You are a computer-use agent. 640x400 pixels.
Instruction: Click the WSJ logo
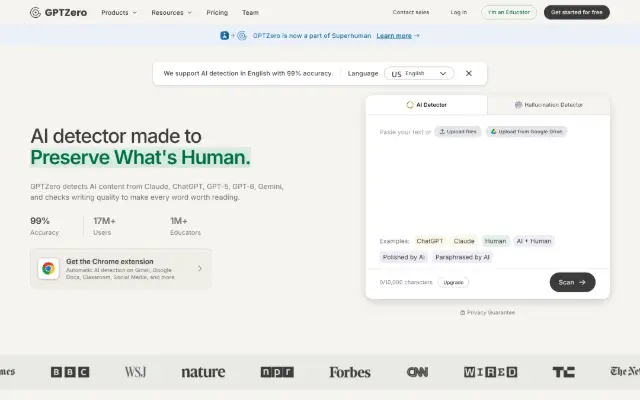coord(136,372)
